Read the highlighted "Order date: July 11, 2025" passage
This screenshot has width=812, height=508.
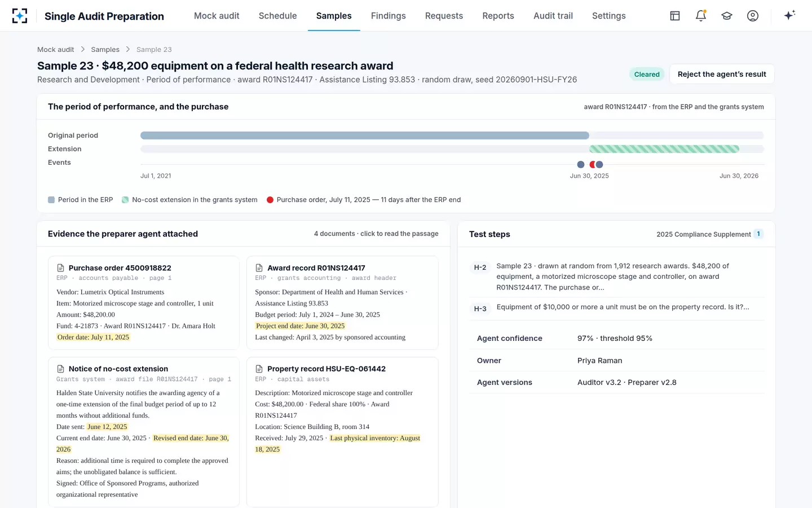coord(93,338)
